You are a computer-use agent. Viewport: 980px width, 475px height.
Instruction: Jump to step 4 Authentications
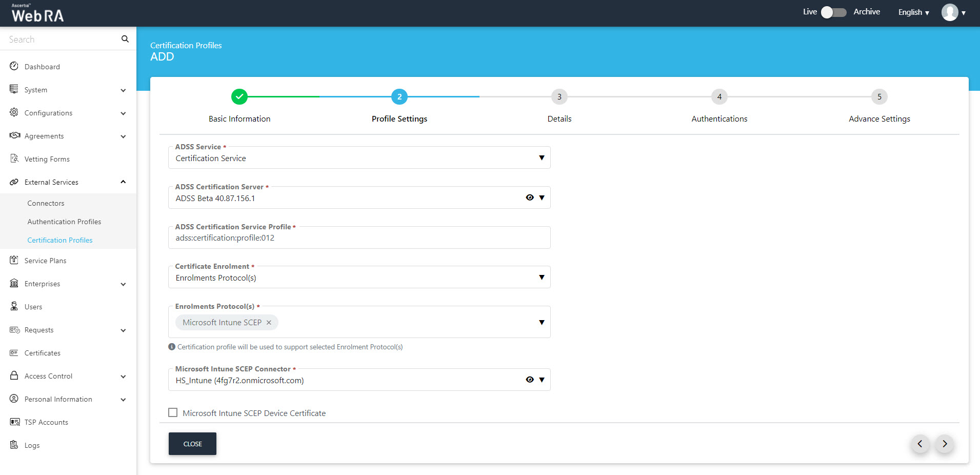click(x=719, y=96)
